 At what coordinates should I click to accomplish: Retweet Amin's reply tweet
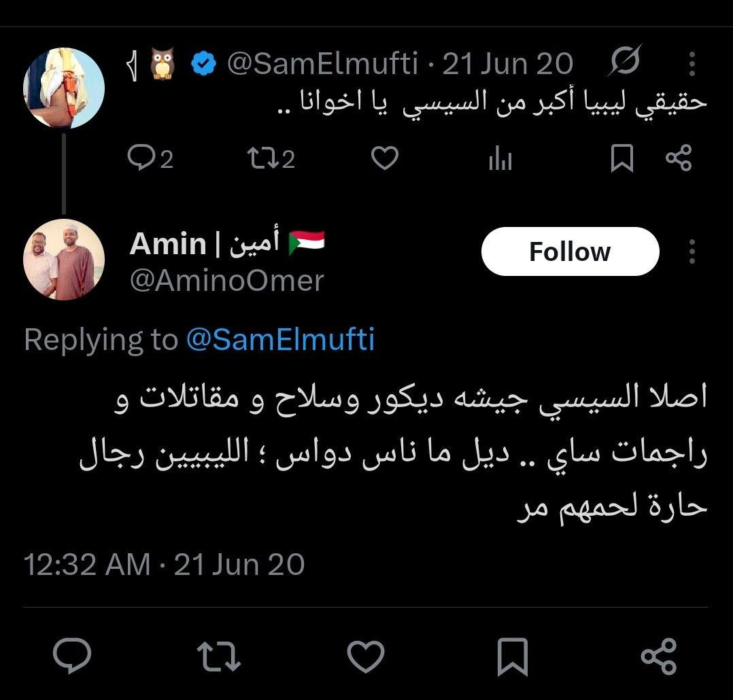218,658
